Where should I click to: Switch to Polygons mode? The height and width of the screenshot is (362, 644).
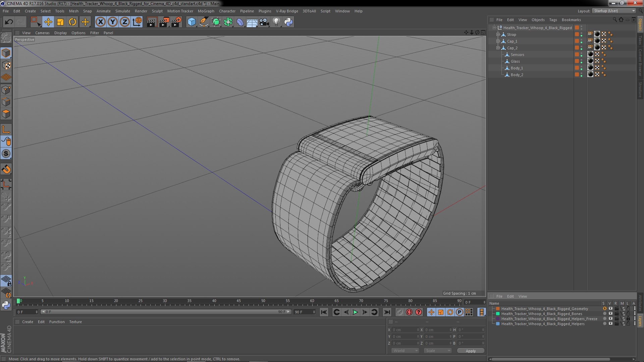click(x=6, y=114)
